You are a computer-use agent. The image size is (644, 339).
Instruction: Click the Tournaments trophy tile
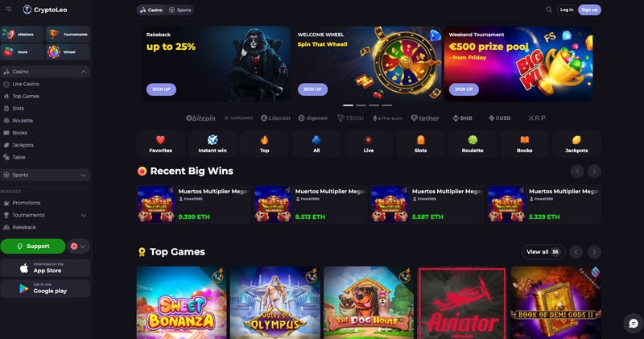(68, 35)
